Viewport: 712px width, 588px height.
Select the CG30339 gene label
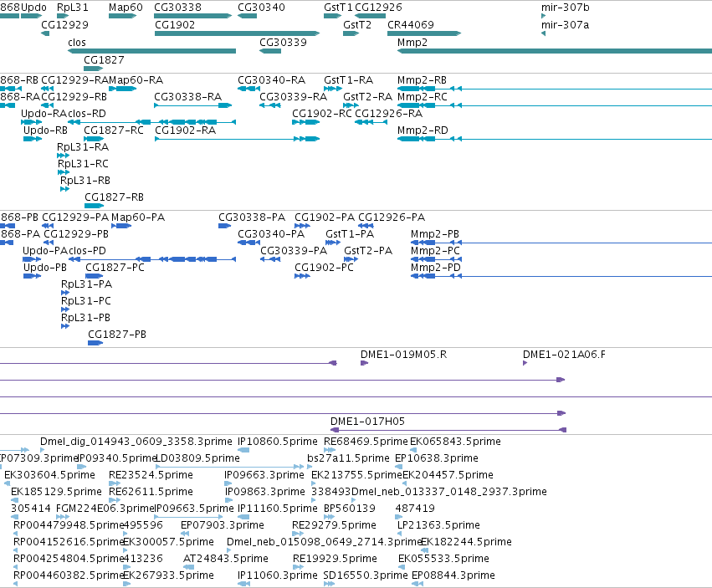(283, 43)
